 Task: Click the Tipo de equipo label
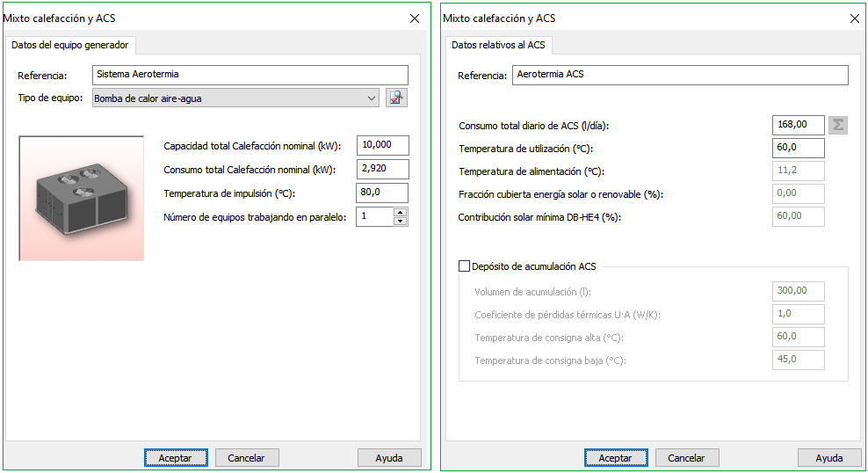(50, 98)
